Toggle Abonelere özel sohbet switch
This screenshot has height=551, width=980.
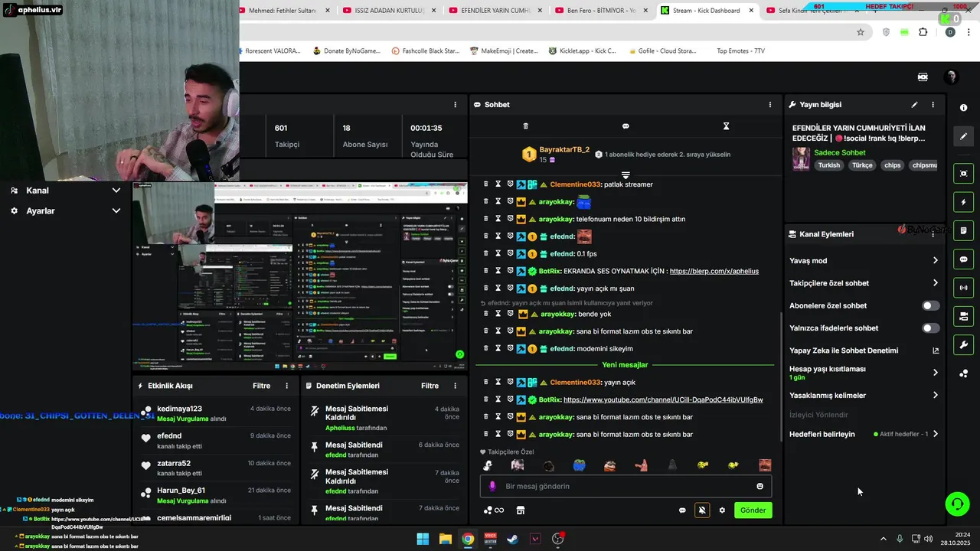click(930, 305)
